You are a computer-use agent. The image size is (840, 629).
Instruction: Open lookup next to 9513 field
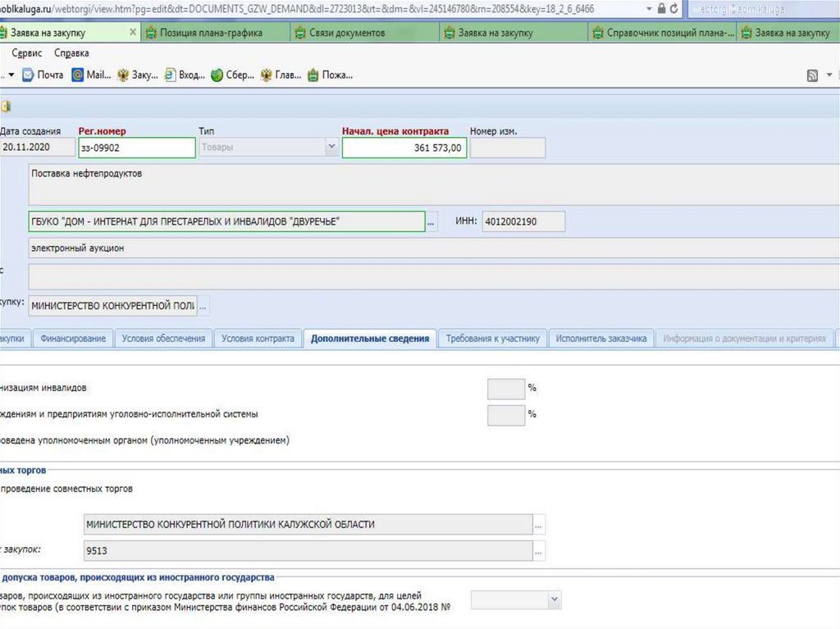539,552
